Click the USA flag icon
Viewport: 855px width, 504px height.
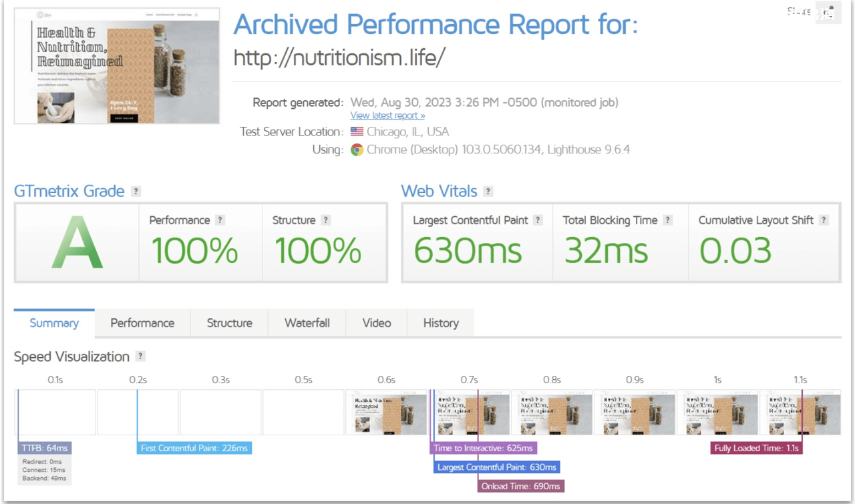357,132
